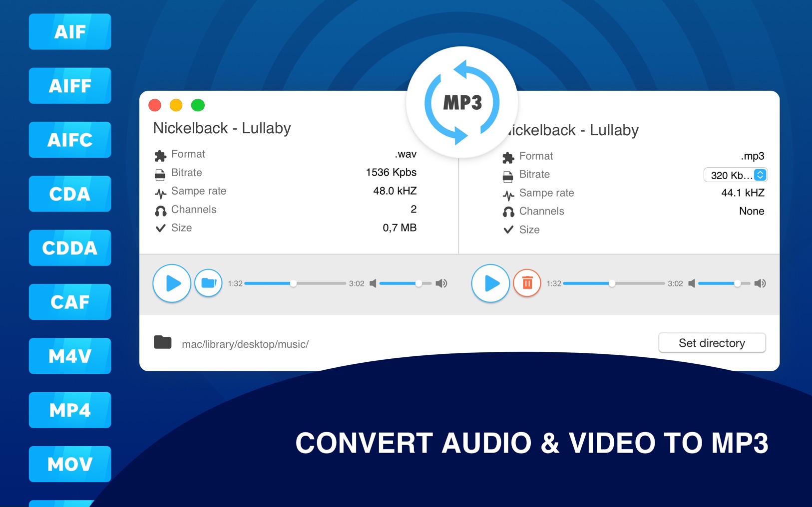Play the source WAV track

point(172,283)
